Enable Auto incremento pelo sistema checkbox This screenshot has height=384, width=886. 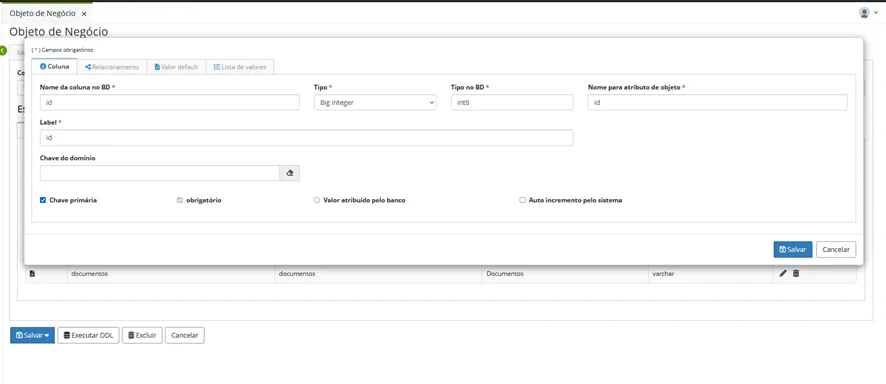click(x=523, y=200)
